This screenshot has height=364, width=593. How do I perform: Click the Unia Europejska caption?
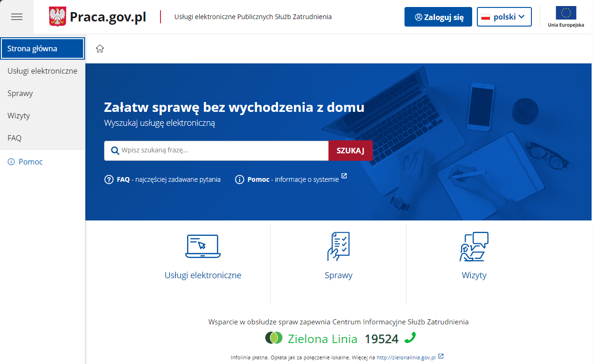click(x=566, y=25)
